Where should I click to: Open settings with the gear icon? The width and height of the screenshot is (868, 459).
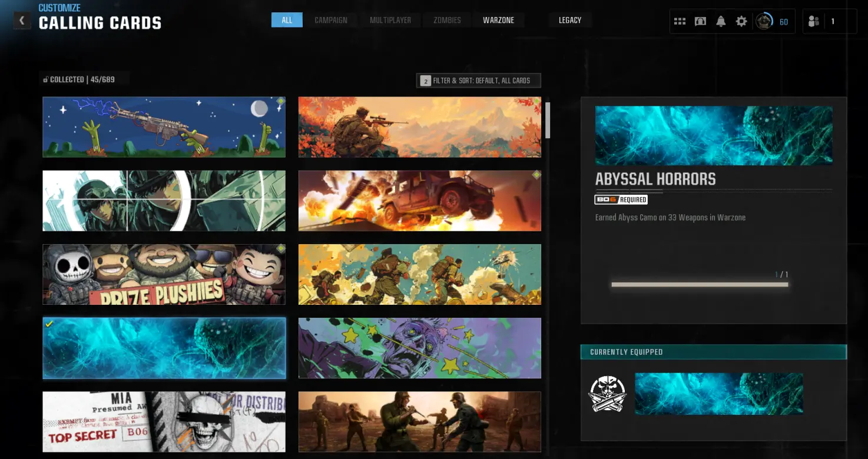click(x=741, y=22)
